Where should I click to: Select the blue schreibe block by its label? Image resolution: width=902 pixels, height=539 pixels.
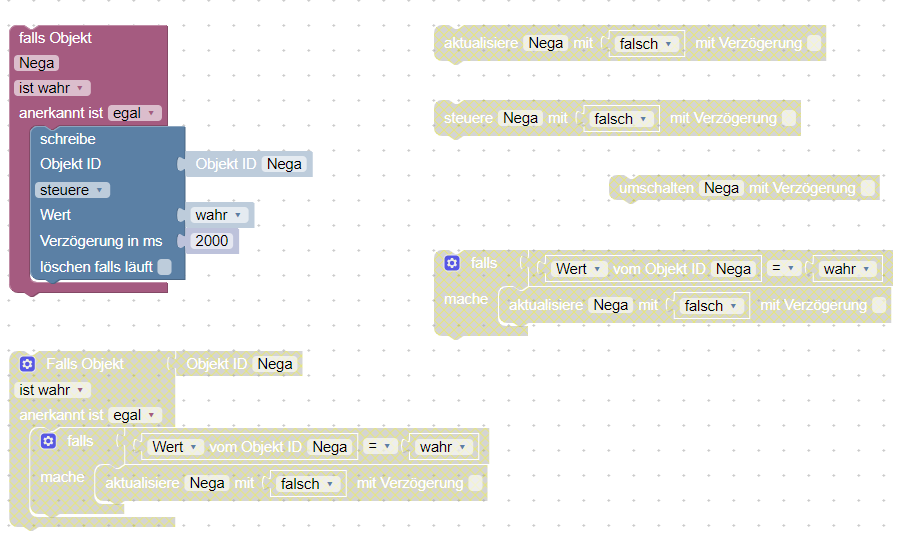pos(67,139)
